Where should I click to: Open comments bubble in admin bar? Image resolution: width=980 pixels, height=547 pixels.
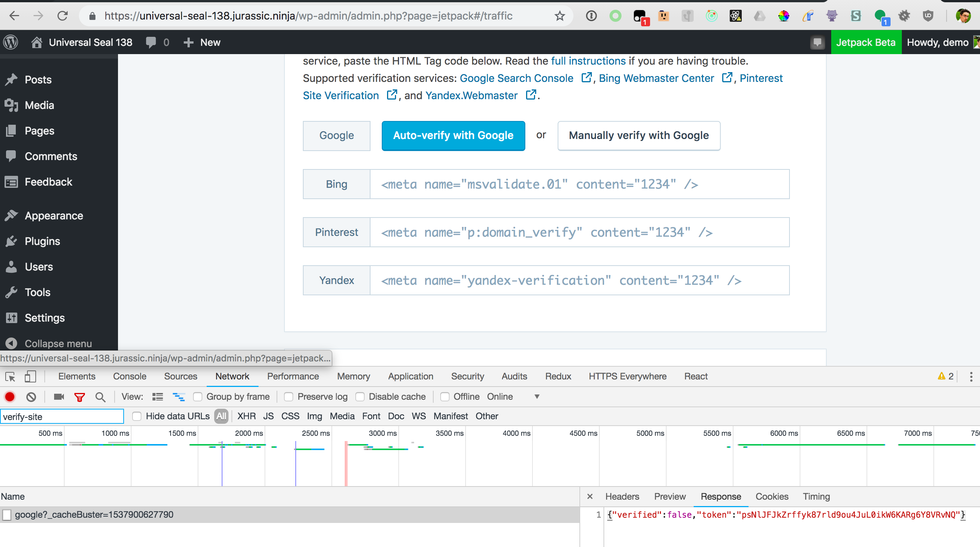[157, 42]
